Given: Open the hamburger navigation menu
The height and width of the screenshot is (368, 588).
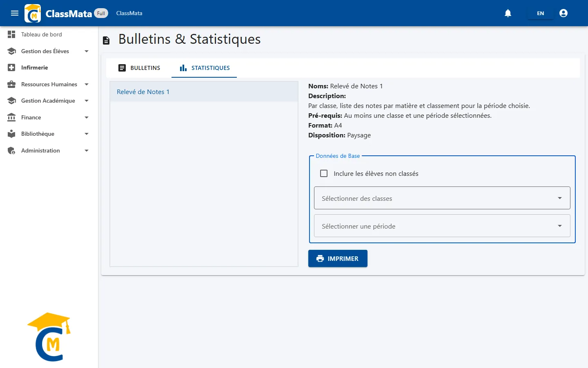Looking at the screenshot, I should (15, 13).
